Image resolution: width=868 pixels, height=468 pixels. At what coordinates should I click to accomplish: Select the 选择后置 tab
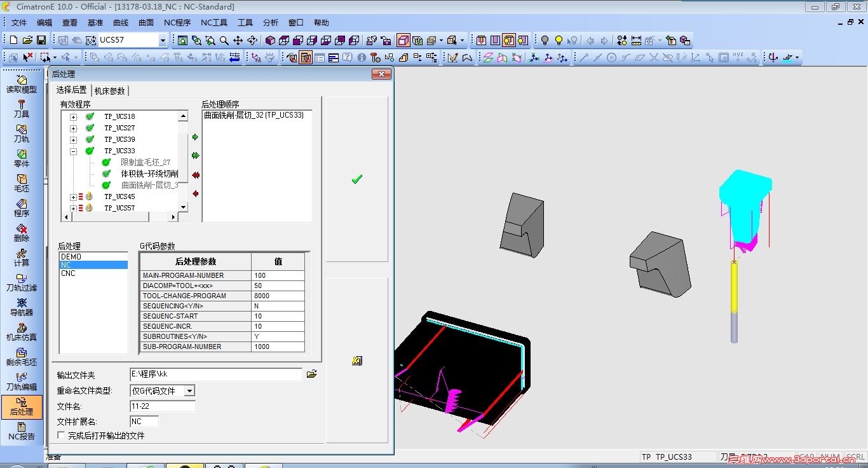coord(72,90)
